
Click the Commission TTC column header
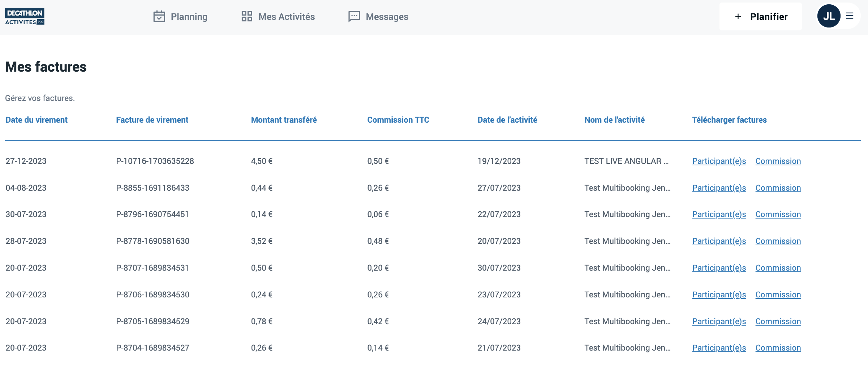[x=398, y=120]
